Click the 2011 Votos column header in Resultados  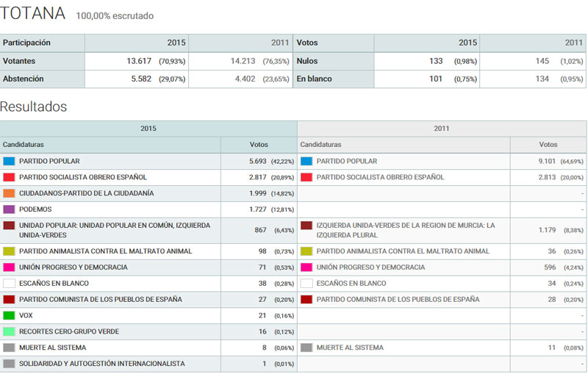point(548,145)
